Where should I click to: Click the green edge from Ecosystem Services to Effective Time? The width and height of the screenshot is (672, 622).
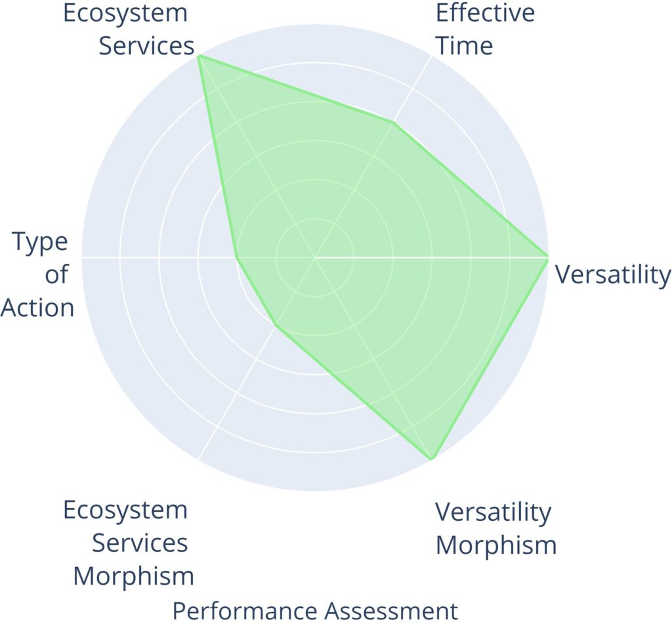coord(295,89)
